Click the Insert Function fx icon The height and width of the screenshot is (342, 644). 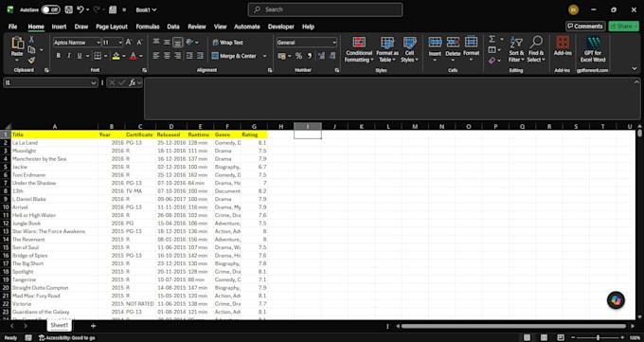tap(133, 82)
